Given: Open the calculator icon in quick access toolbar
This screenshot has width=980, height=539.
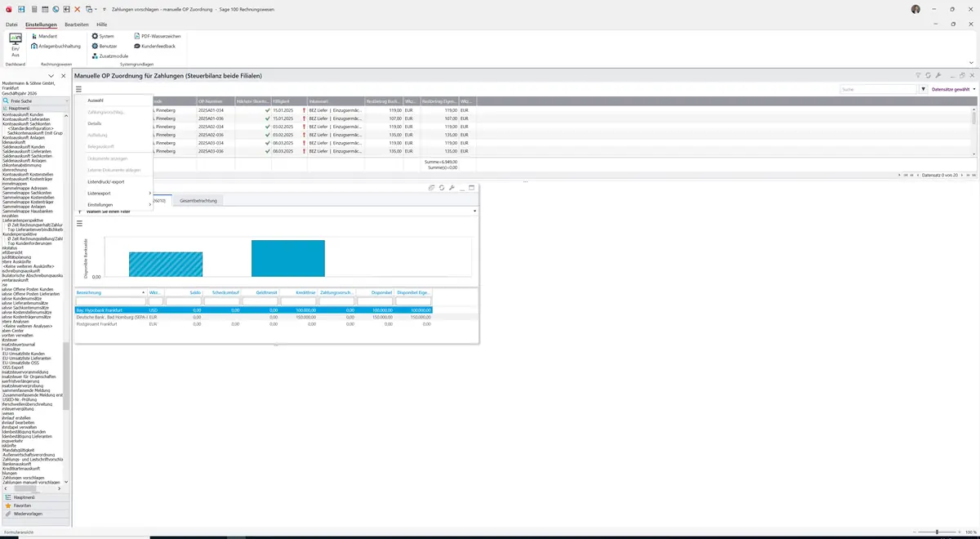Looking at the screenshot, I should click(x=33, y=9).
